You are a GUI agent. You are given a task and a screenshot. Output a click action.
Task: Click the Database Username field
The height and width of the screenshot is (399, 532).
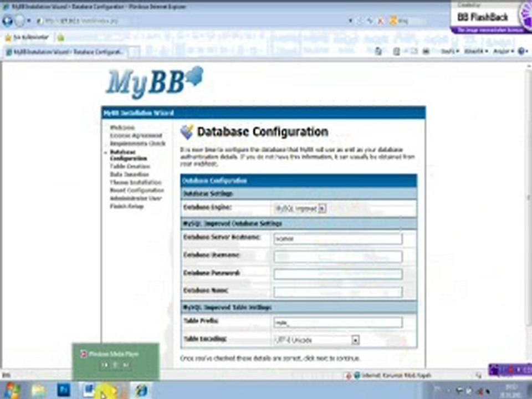pyautogui.click(x=338, y=257)
